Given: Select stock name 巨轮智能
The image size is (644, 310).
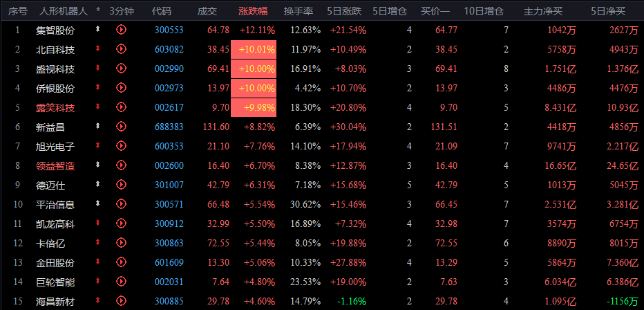Looking at the screenshot, I should point(55,282).
